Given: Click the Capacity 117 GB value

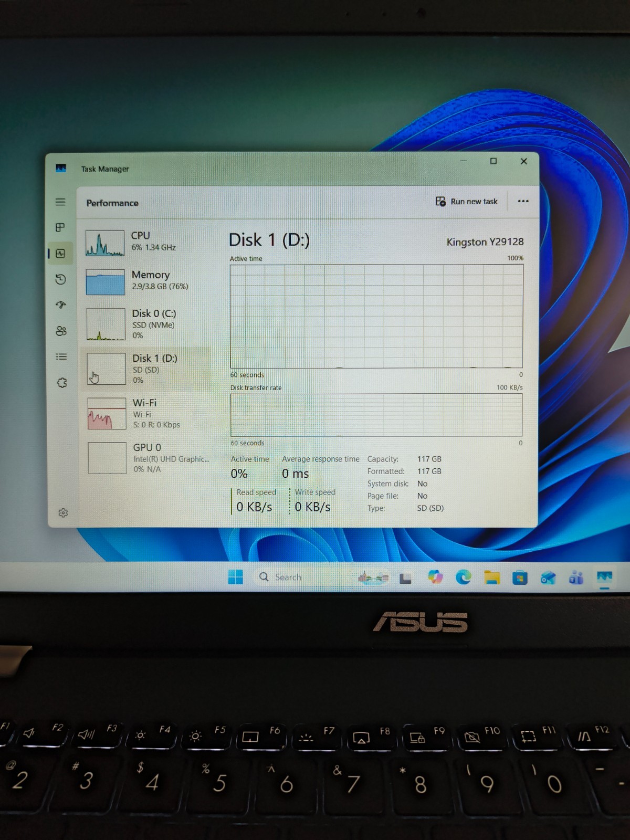Looking at the screenshot, I should coord(429,459).
